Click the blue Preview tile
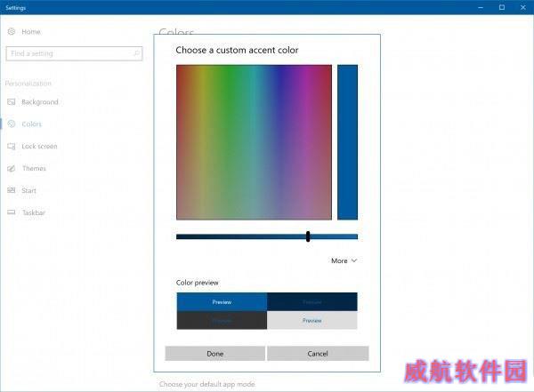This screenshot has height=392, width=534. tap(222, 302)
